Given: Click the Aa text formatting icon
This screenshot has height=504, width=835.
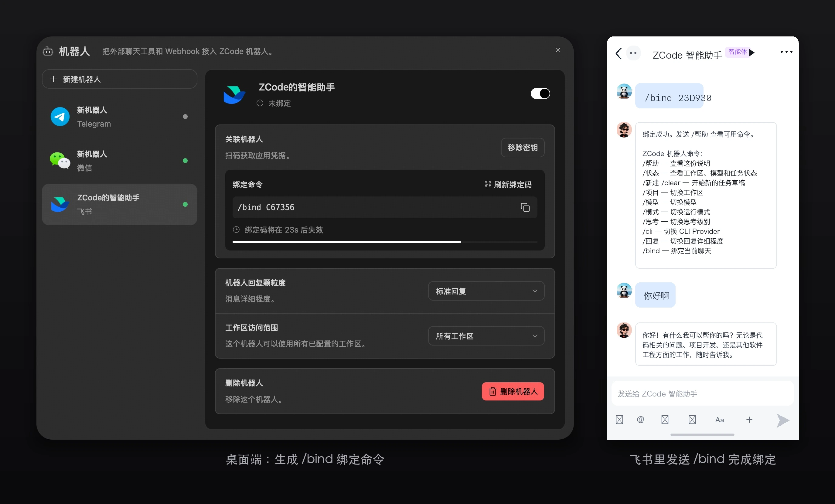Looking at the screenshot, I should coord(719,420).
